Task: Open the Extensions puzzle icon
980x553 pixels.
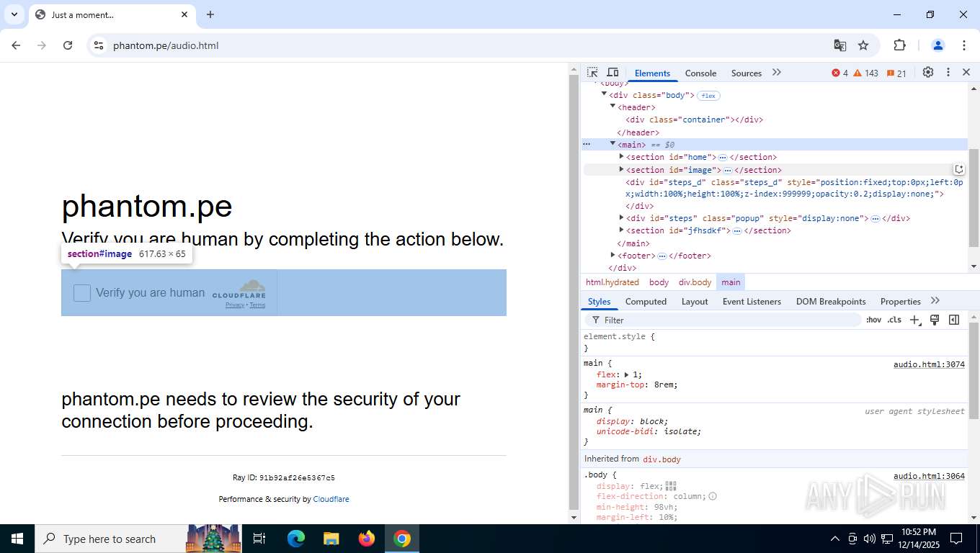Action: tap(899, 45)
